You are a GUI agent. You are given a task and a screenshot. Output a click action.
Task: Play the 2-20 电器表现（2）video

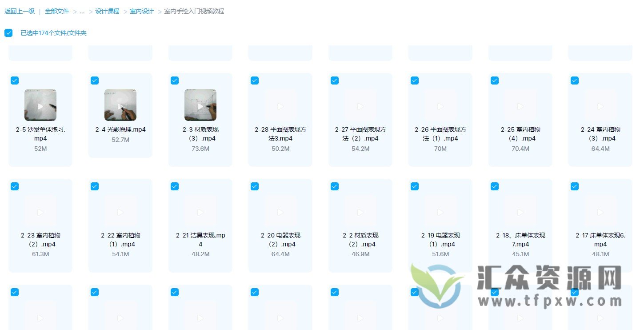[x=280, y=212]
